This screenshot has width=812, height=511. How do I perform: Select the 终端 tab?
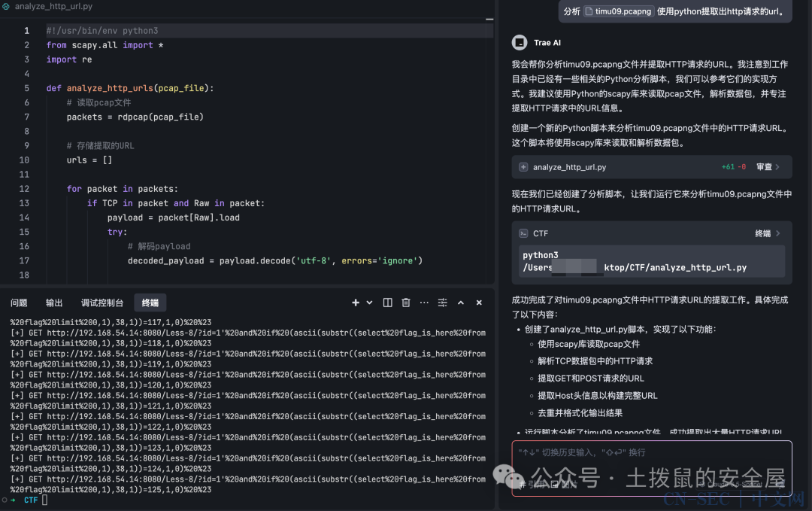click(150, 303)
